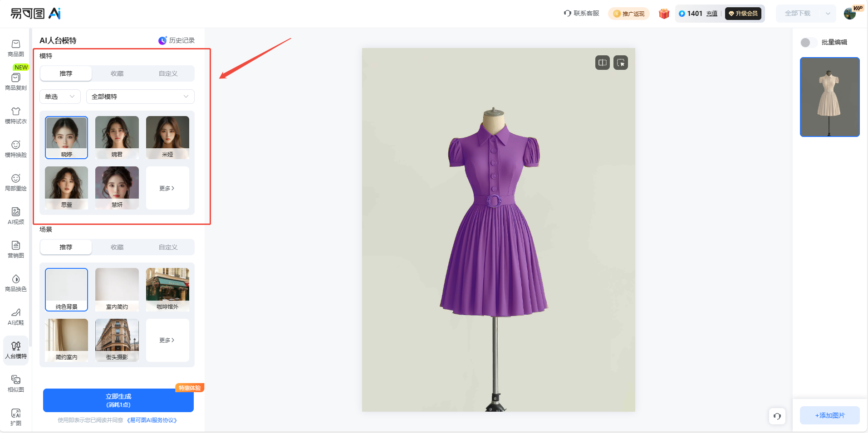This screenshot has height=433, width=868.
Task: Select the 自定义 tab under 场景
Action: [x=168, y=247]
